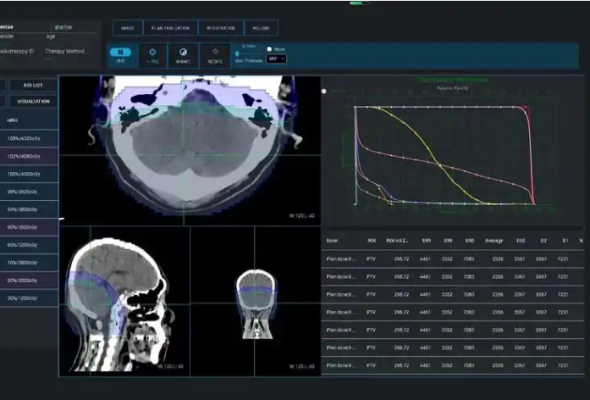Click the white dot marker beside the DVH chart
590x400 pixels.
(x=324, y=91)
